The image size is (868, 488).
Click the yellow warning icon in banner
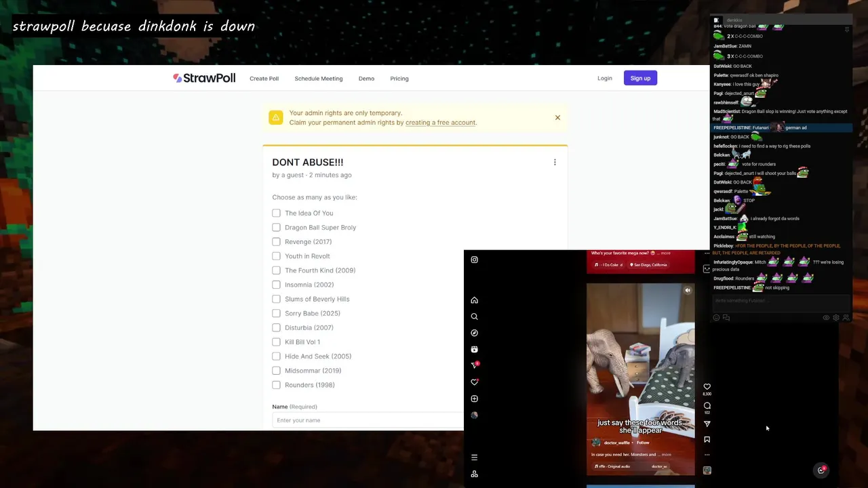click(276, 117)
